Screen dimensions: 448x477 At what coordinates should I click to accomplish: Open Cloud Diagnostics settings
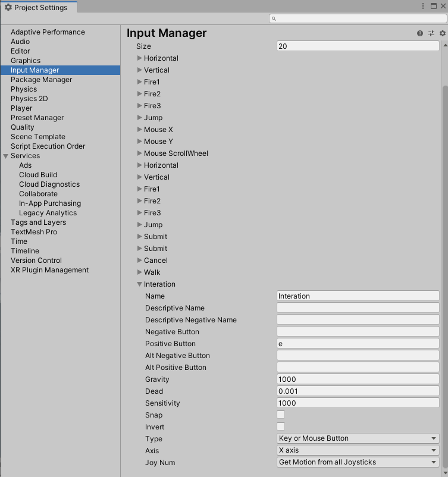pyautogui.click(x=49, y=184)
